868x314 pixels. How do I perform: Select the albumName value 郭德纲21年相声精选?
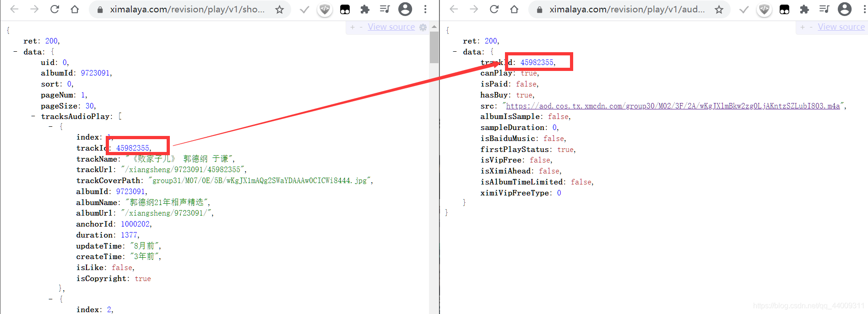(x=167, y=202)
